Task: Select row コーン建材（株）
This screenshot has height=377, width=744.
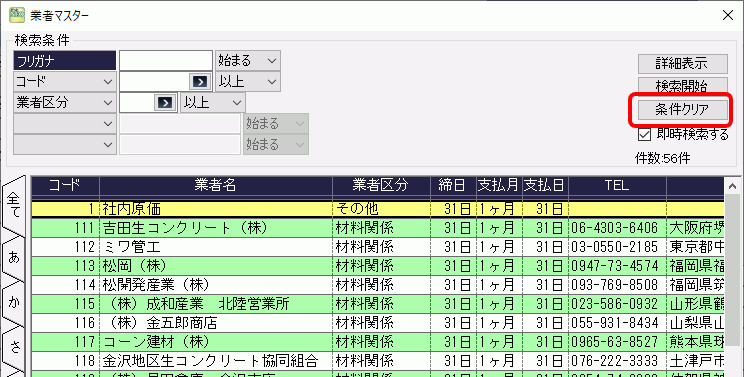Action: tap(378, 341)
